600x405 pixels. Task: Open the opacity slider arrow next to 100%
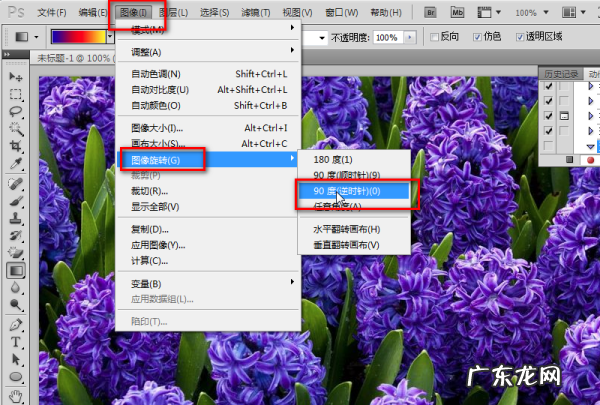click(410, 38)
